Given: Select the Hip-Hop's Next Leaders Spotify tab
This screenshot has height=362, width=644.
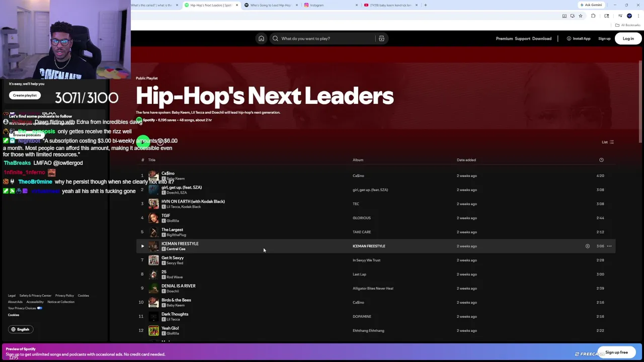Looking at the screenshot, I should coord(211,5).
